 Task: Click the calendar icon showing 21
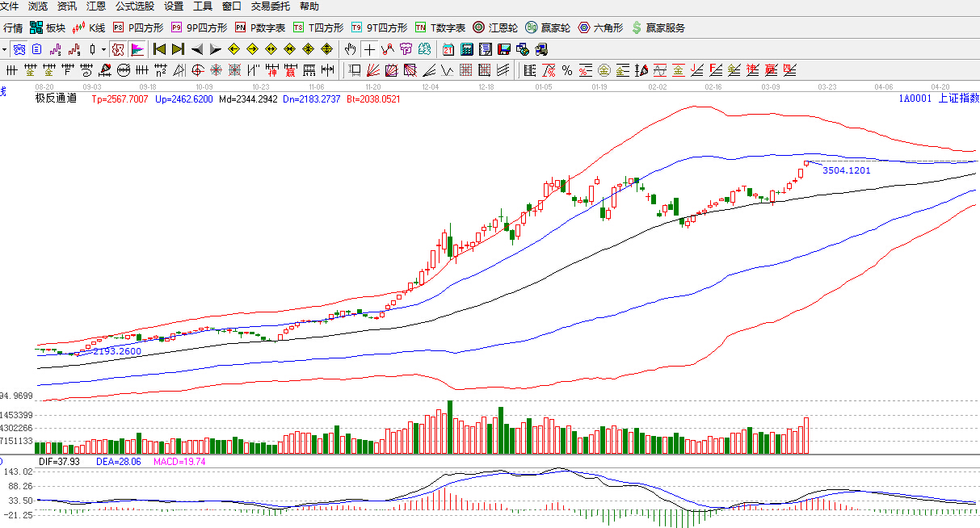tap(448, 49)
